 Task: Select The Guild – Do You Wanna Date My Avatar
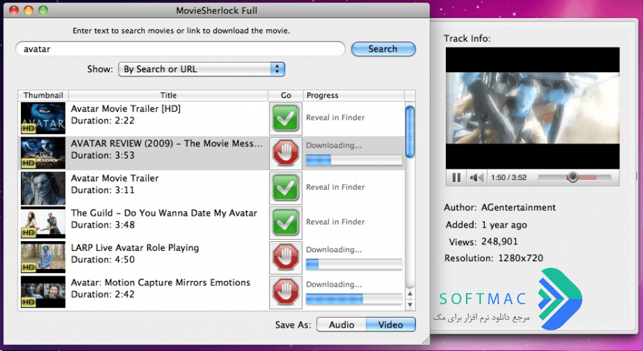tap(164, 213)
